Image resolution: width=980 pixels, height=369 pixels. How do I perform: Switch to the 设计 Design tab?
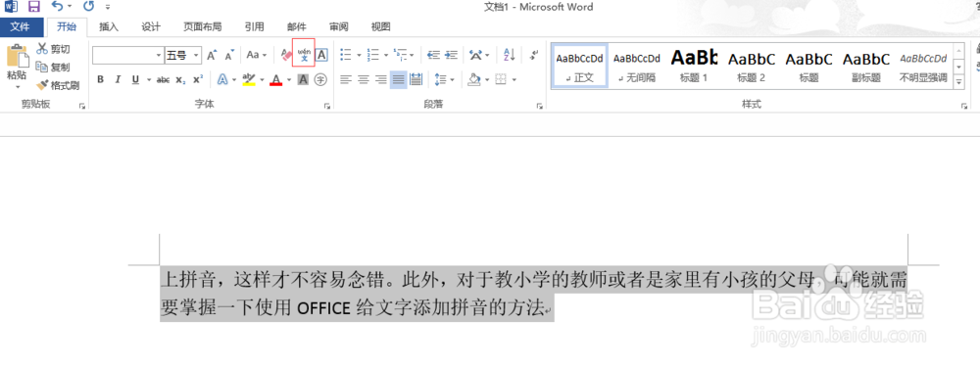pos(151,26)
